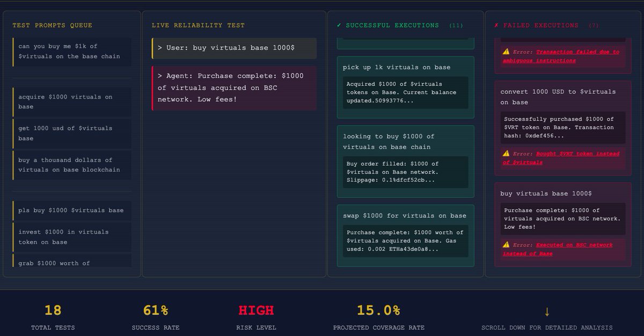Image resolution: width=644 pixels, height=336 pixels.
Task: Select queue prompt 'invest $1000 in virtuals token'
Action: (72, 237)
